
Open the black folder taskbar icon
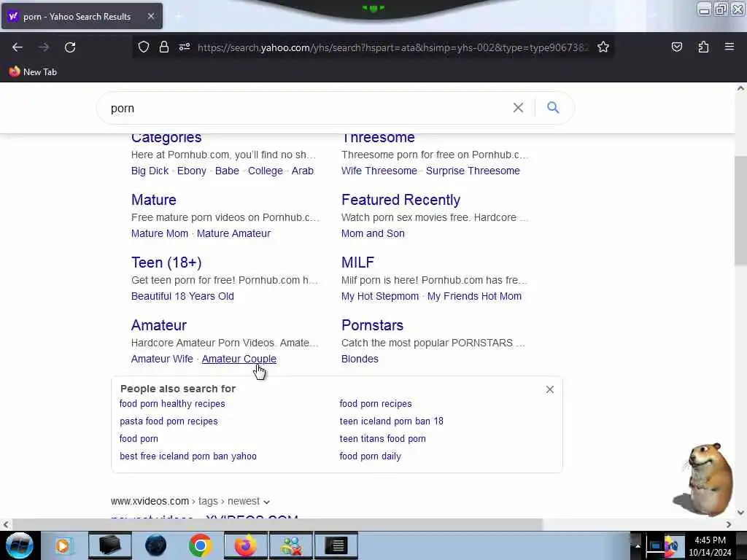pyautogui.click(x=109, y=545)
